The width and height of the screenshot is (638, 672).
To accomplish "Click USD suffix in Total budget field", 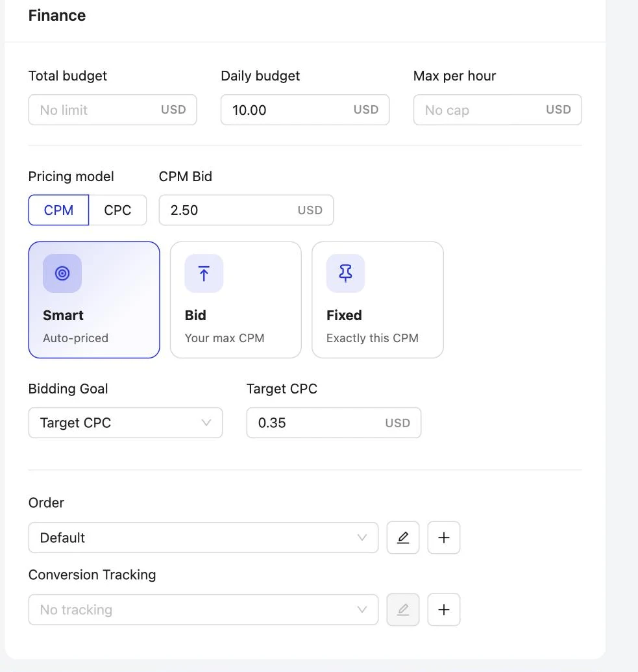I will point(173,110).
